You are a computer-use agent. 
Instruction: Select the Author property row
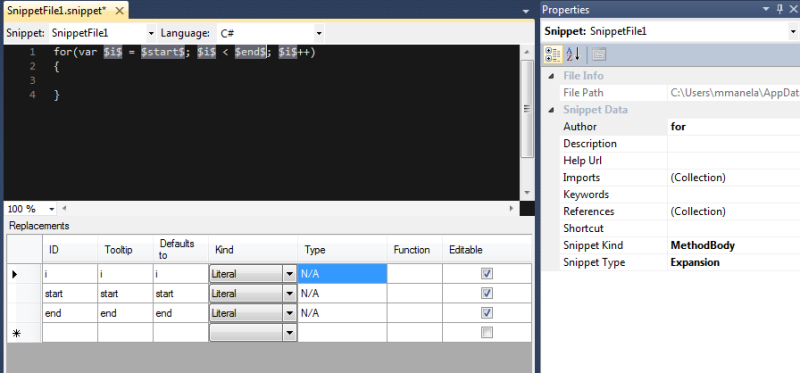[x=679, y=127]
